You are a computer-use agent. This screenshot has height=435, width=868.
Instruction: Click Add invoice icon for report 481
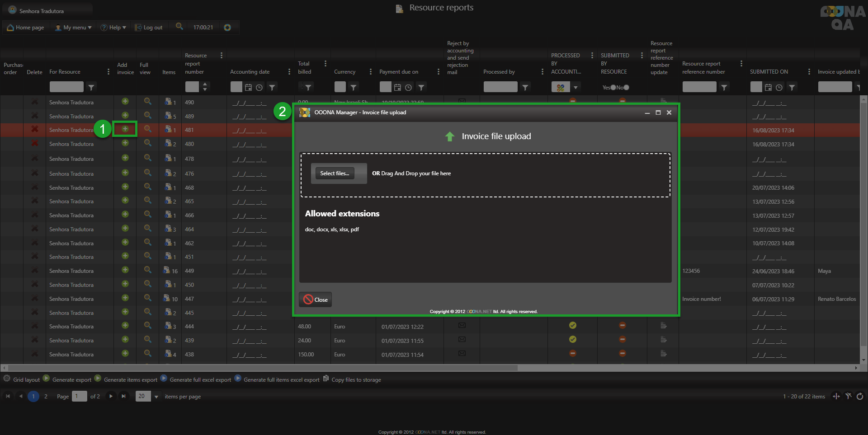125,129
